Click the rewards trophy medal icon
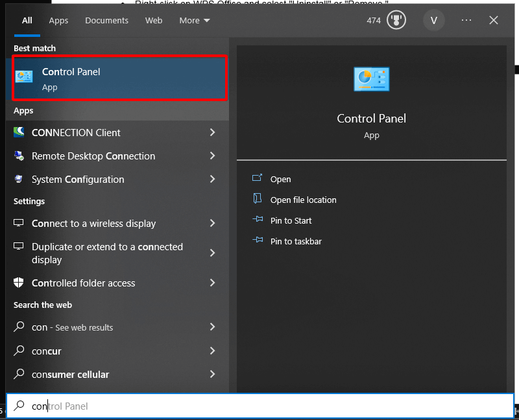Screen dimensions: 519x420 [396, 20]
